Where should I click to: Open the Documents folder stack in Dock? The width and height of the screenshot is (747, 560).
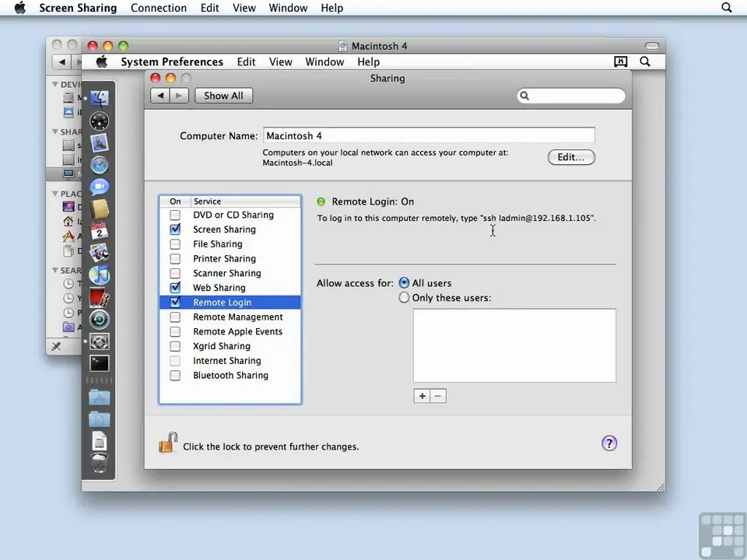[x=100, y=419]
